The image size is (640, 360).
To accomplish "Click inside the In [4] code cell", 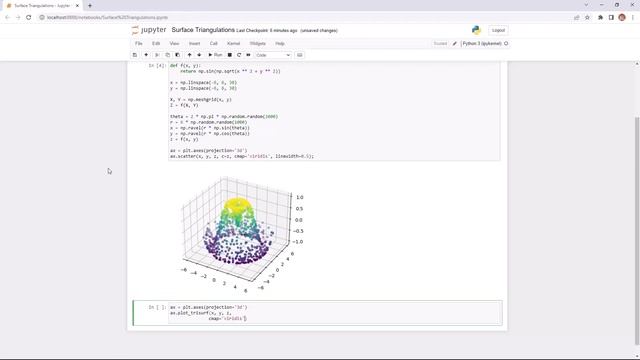I will click(x=334, y=111).
